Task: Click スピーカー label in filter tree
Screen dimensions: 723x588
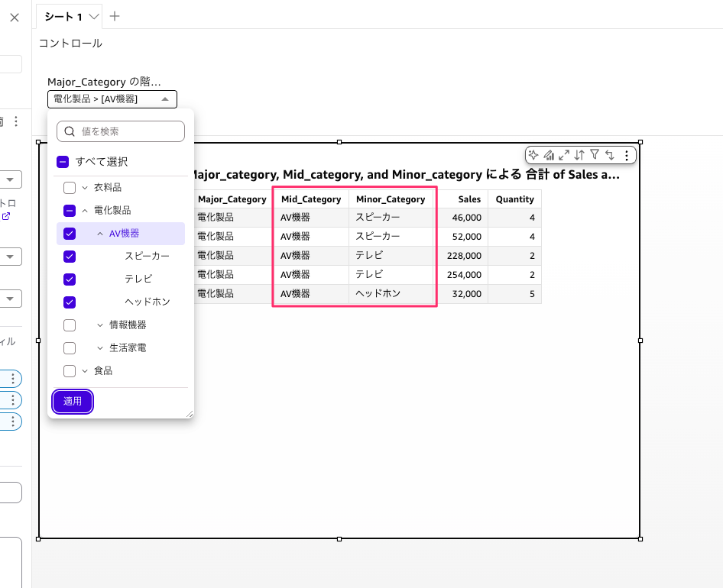Action: point(147,257)
